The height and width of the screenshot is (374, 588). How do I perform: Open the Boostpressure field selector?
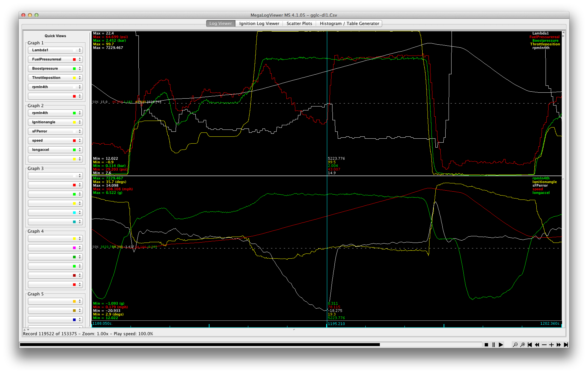[55, 69]
